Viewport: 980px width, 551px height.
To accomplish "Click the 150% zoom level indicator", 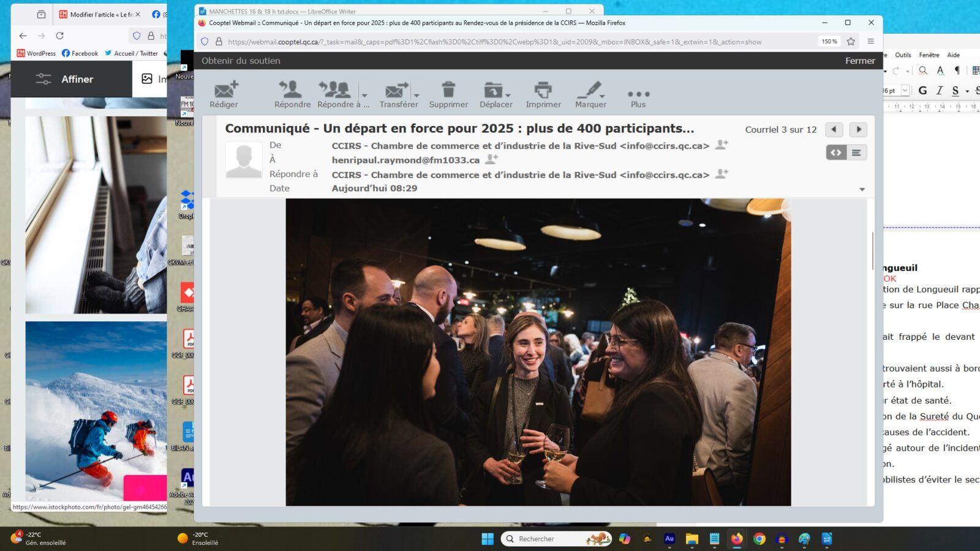I will click(x=829, y=42).
